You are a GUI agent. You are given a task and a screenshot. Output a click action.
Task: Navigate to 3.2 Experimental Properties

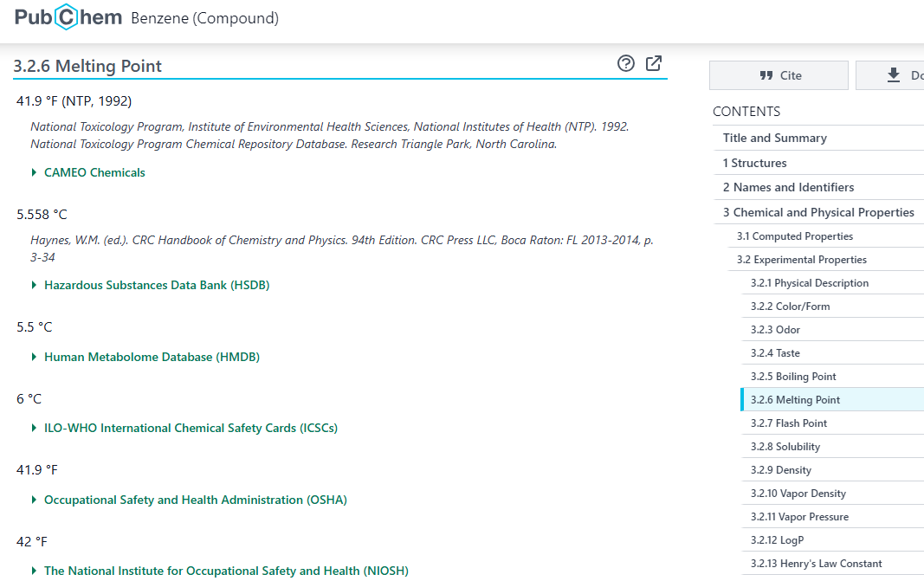pyautogui.click(x=801, y=260)
